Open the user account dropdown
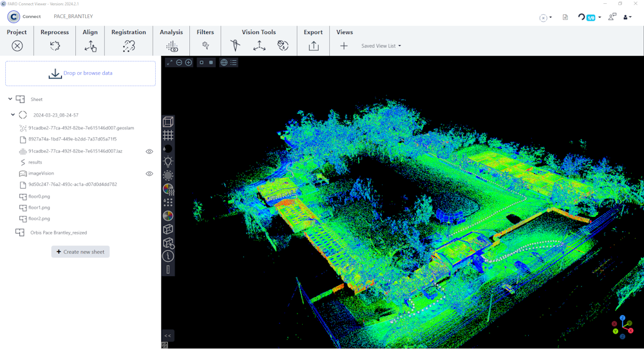Image resolution: width=644 pixels, height=349 pixels. [627, 17]
